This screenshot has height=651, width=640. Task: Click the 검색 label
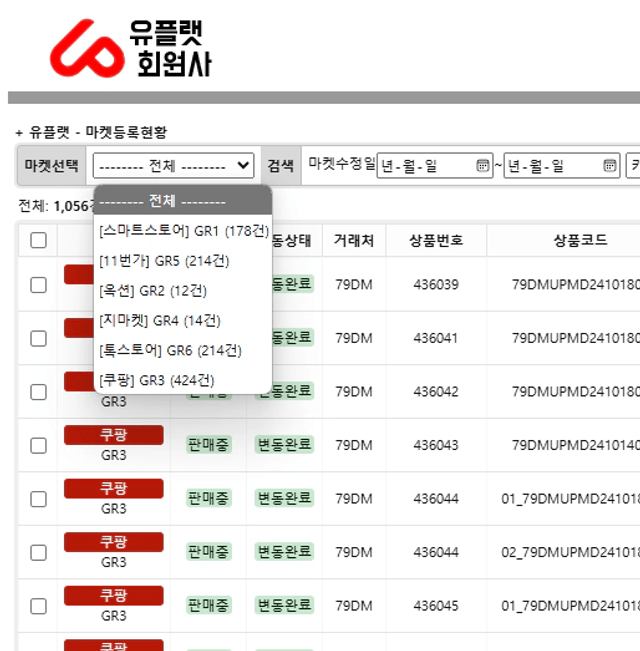click(281, 166)
